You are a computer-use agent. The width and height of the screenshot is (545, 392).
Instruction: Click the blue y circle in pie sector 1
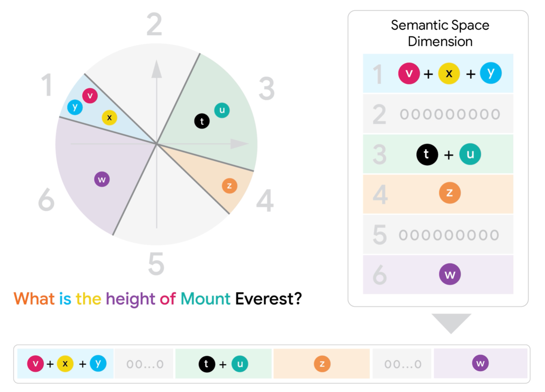(x=75, y=107)
